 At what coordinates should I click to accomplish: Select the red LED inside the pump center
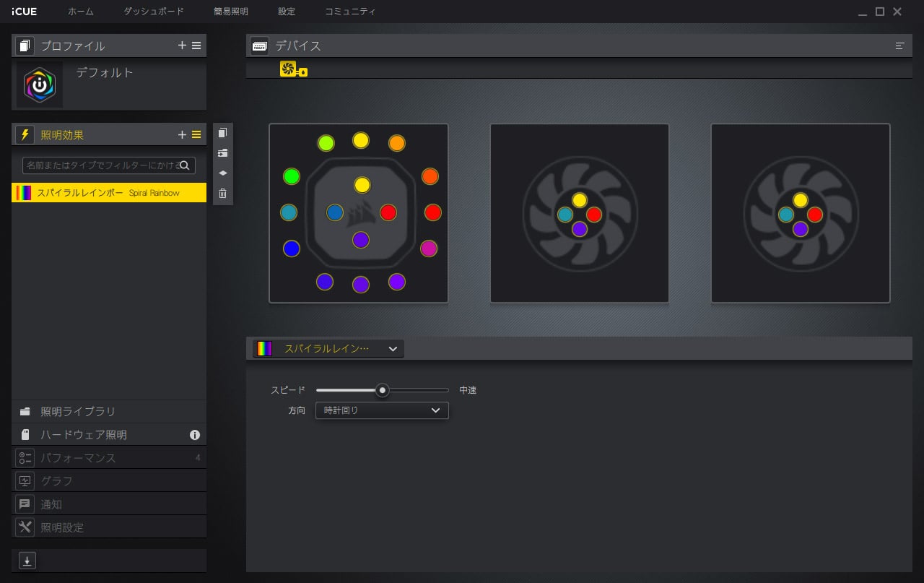pos(388,212)
